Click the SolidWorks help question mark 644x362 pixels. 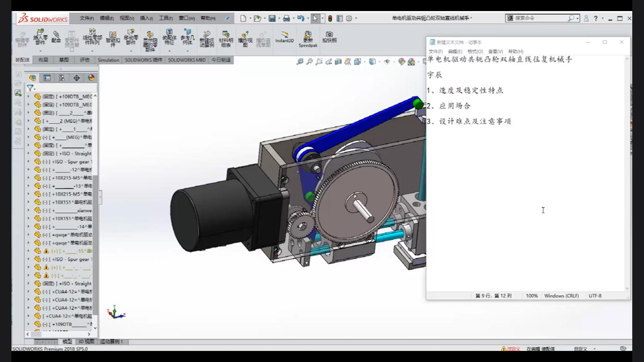596,18
